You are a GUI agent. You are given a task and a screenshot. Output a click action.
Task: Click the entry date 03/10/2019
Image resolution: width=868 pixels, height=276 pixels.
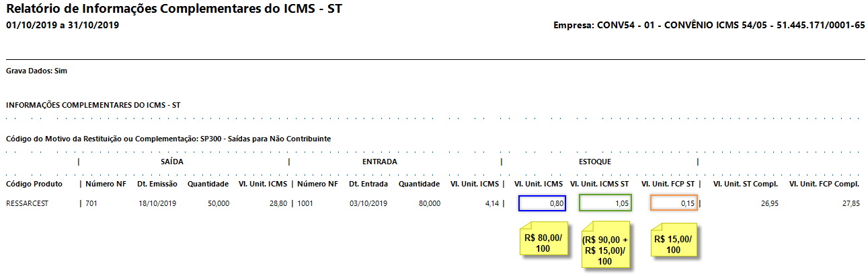[368, 203]
